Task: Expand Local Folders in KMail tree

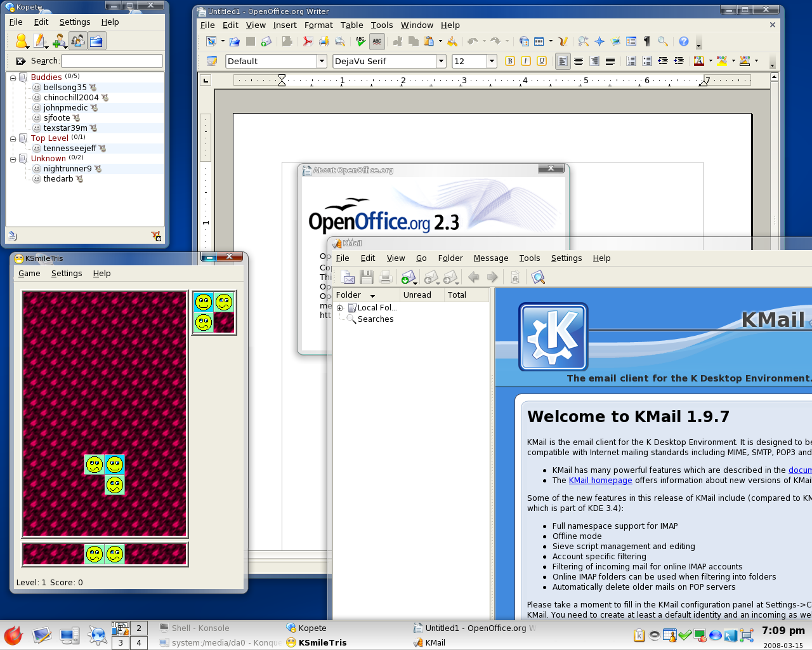Action: pos(340,308)
